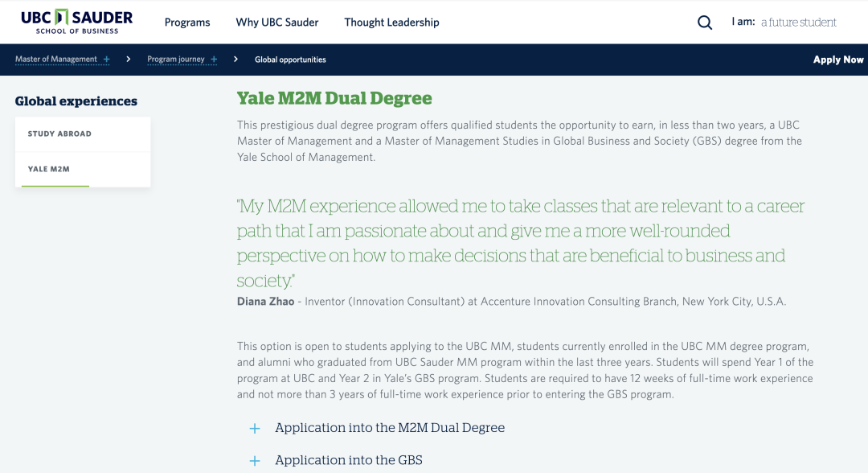Image resolution: width=868 pixels, height=473 pixels.
Task: Expand Application into the GBS section
Action: pos(349,459)
